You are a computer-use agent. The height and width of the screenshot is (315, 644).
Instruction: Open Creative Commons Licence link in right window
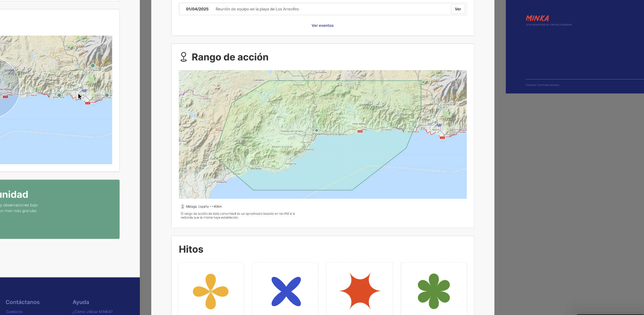(x=542, y=85)
